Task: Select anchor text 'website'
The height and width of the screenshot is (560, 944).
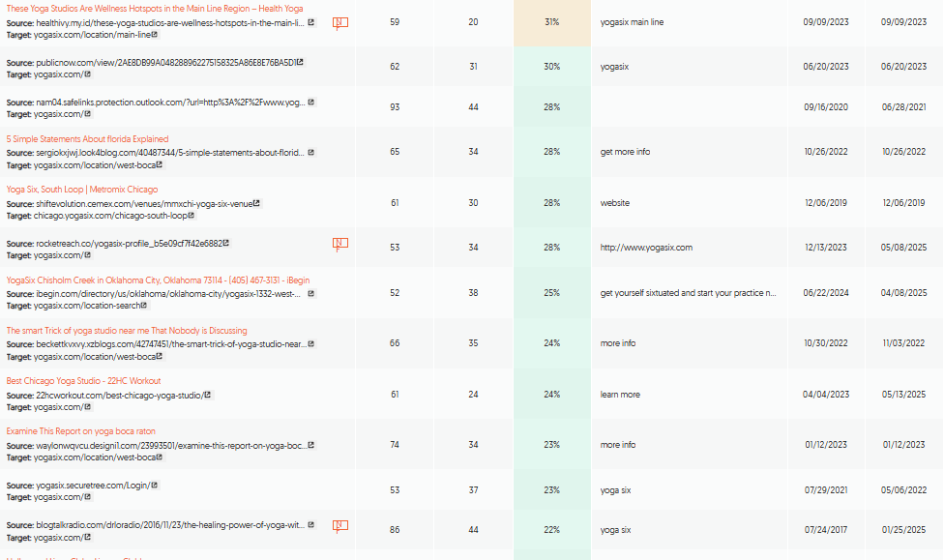Action: click(x=615, y=203)
